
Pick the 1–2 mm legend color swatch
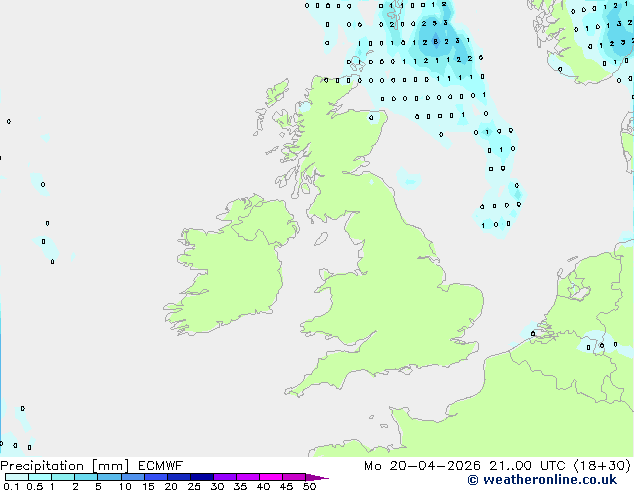[63, 477]
